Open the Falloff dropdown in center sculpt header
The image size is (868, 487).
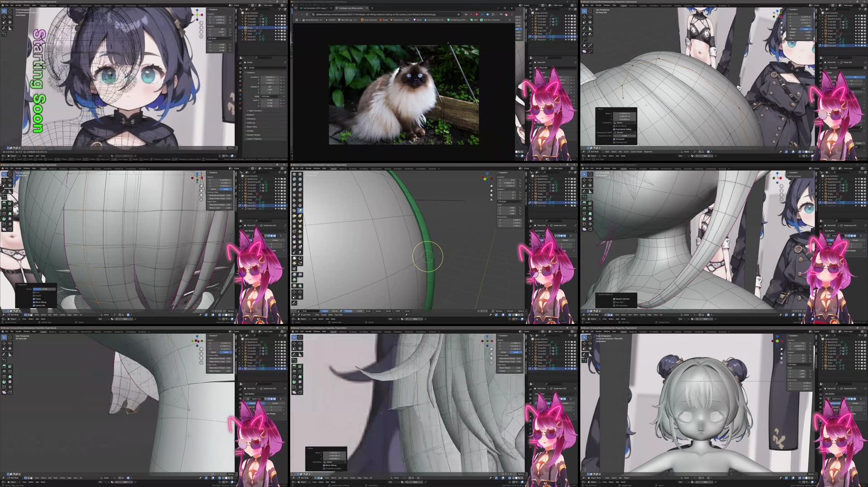tap(398, 311)
